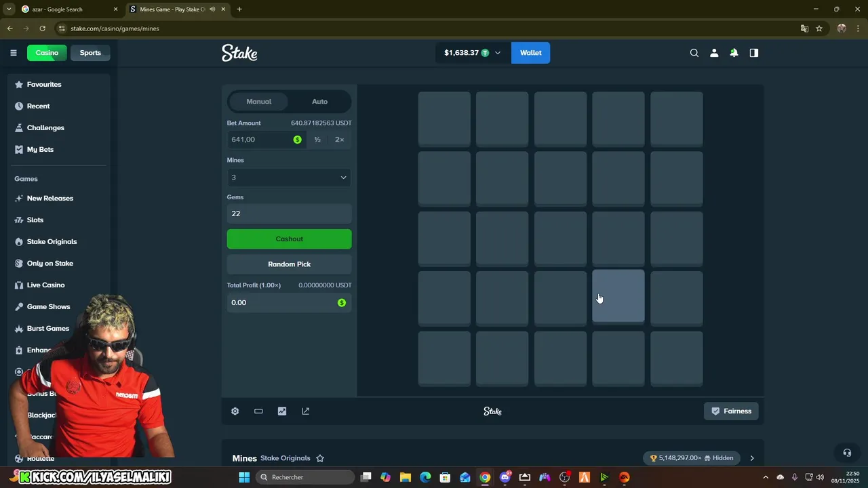The height and width of the screenshot is (488, 868).
Task: Open the site search magnifier
Action: click(694, 53)
